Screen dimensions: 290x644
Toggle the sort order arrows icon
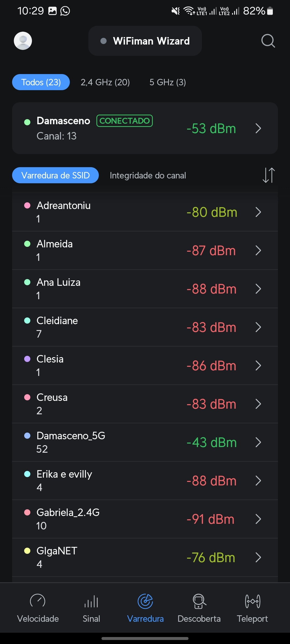coord(269,175)
